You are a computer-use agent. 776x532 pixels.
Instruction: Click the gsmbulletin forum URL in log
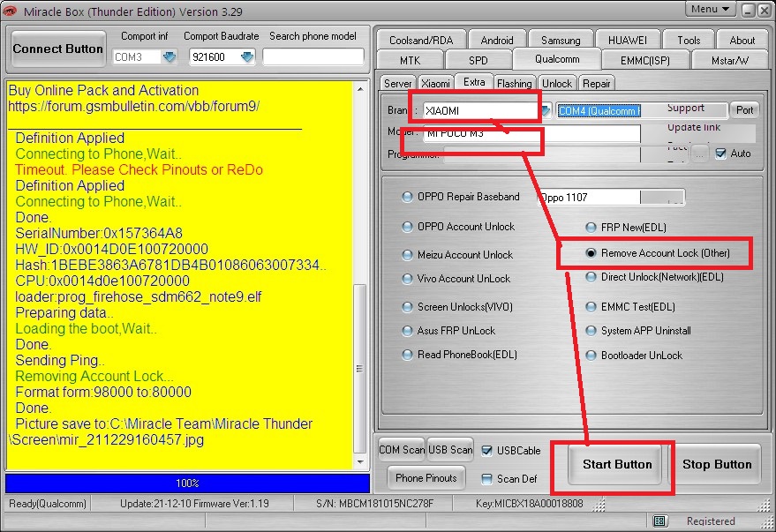pyautogui.click(x=133, y=106)
